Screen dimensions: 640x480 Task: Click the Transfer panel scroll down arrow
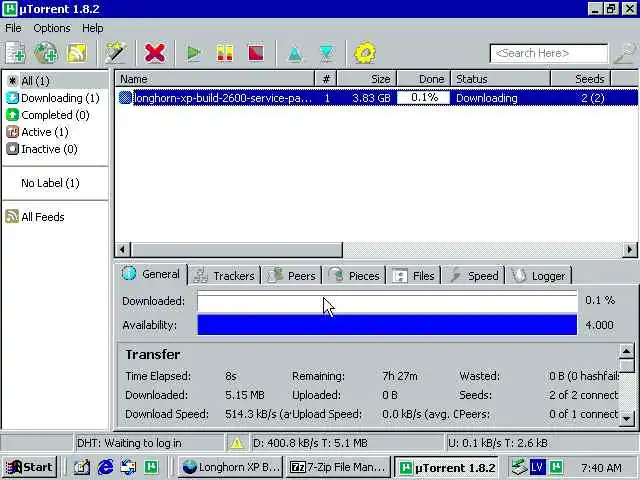click(x=627, y=419)
